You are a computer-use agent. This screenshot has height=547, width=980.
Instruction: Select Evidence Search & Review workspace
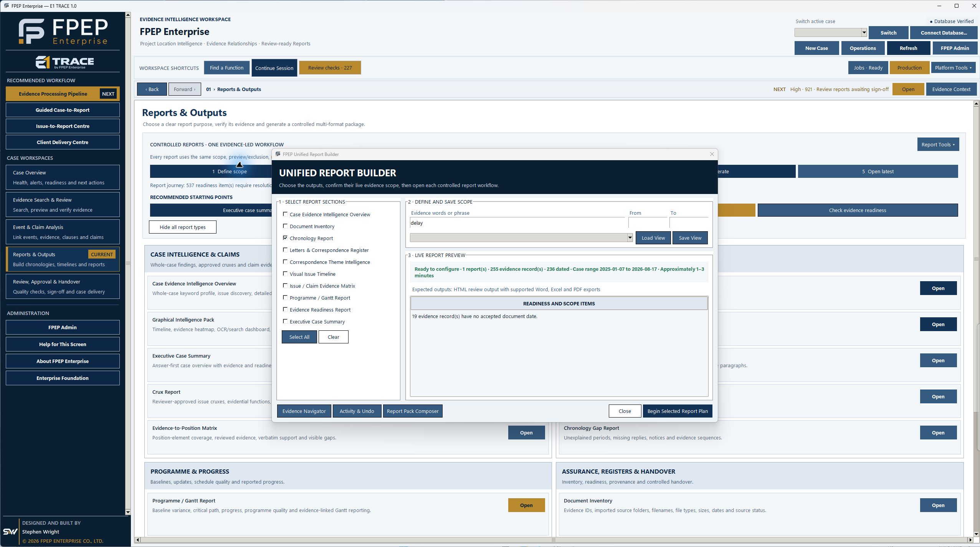click(x=63, y=205)
